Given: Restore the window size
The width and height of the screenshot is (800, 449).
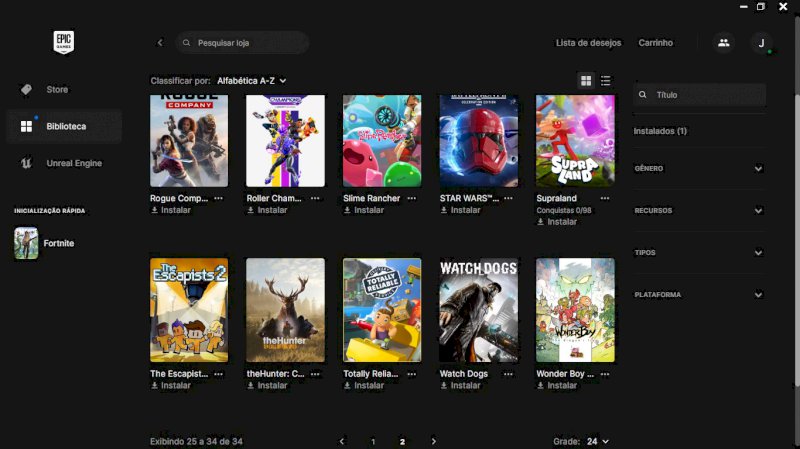Looking at the screenshot, I should pyautogui.click(x=761, y=7).
